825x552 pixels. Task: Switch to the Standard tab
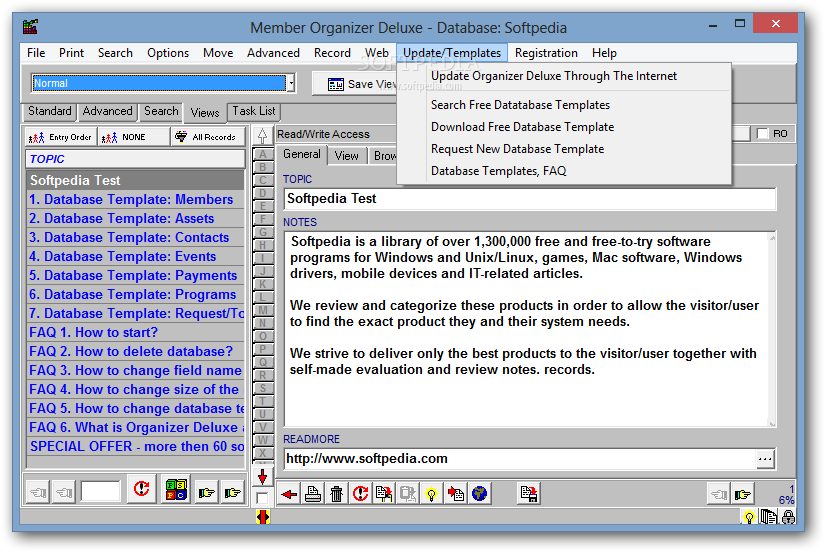49,111
